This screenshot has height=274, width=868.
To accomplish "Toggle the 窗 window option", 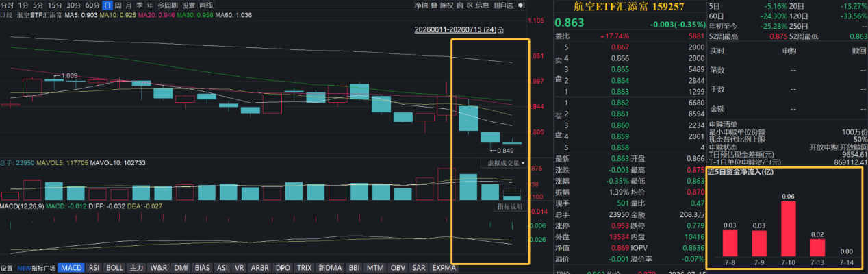I will point(459,5).
